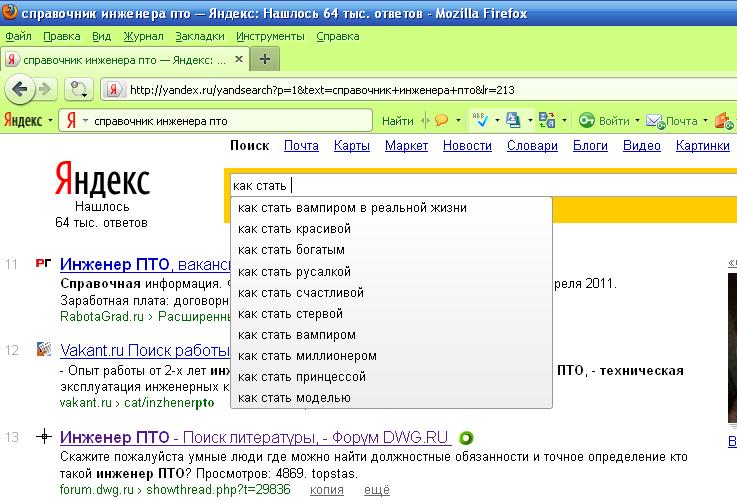Click the Войти toolbar button
Image resolution: width=737 pixels, height=501 pixels.
(614, 121)
